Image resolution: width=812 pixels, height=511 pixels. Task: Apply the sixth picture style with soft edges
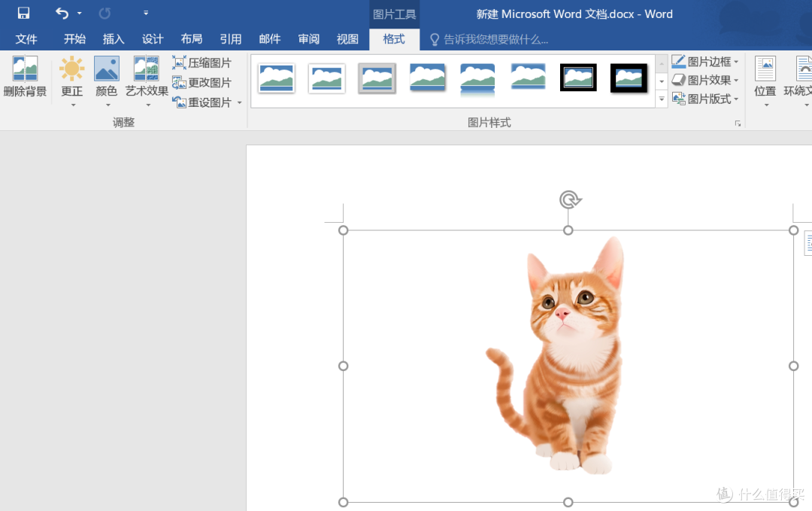coord(528,77)
